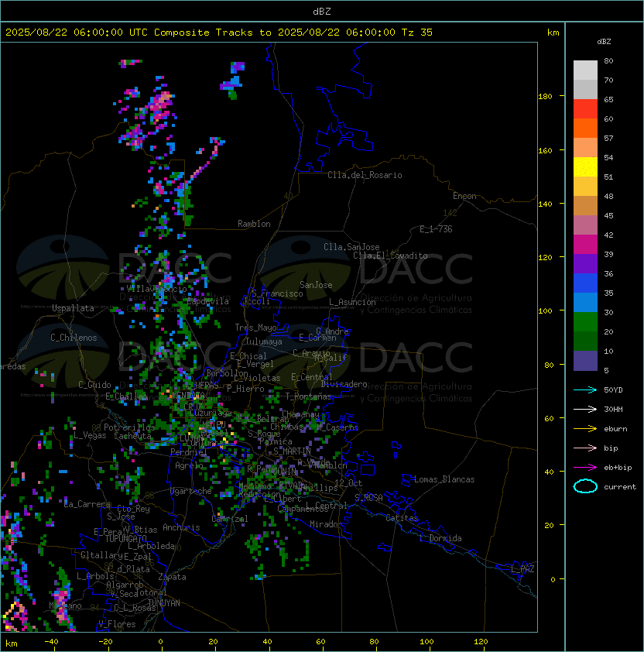644x652 pixels.
Task: Click the 'L_Dormida' map label
Action: [440, 538]
